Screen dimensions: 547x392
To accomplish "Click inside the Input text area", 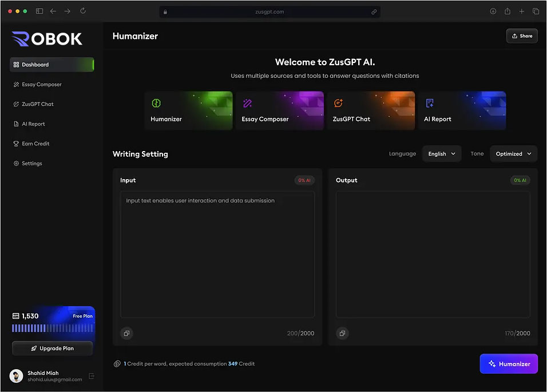I will click(x=217, y=254).
